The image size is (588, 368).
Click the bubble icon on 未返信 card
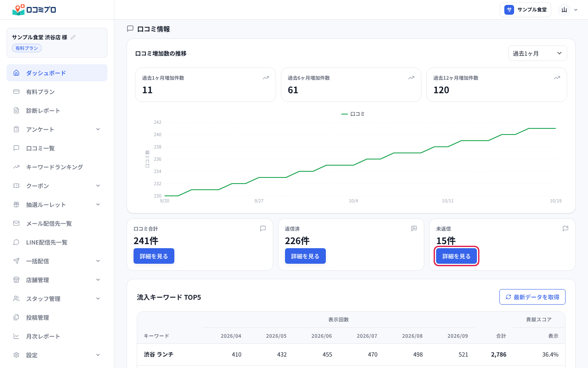pos(566,229)
